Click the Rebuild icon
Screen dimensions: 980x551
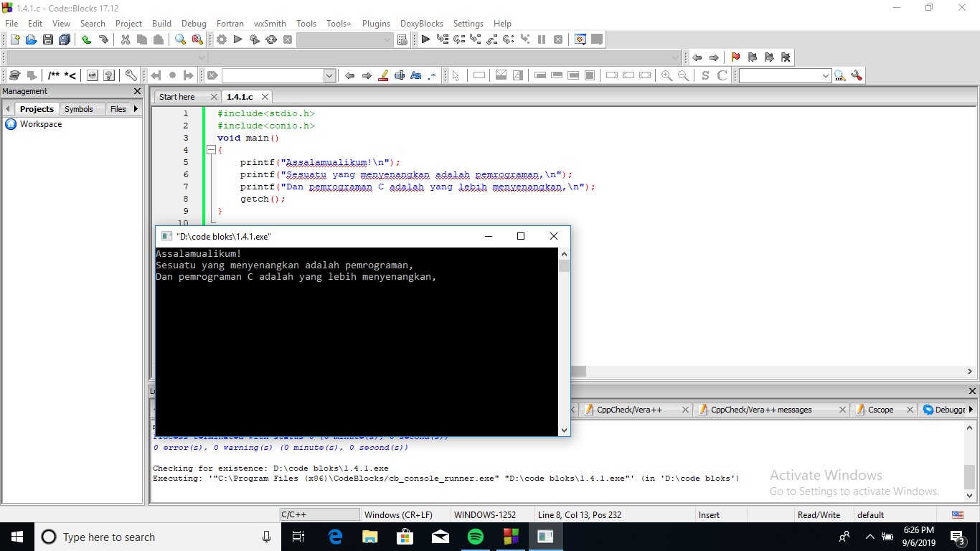click(271, 40)
